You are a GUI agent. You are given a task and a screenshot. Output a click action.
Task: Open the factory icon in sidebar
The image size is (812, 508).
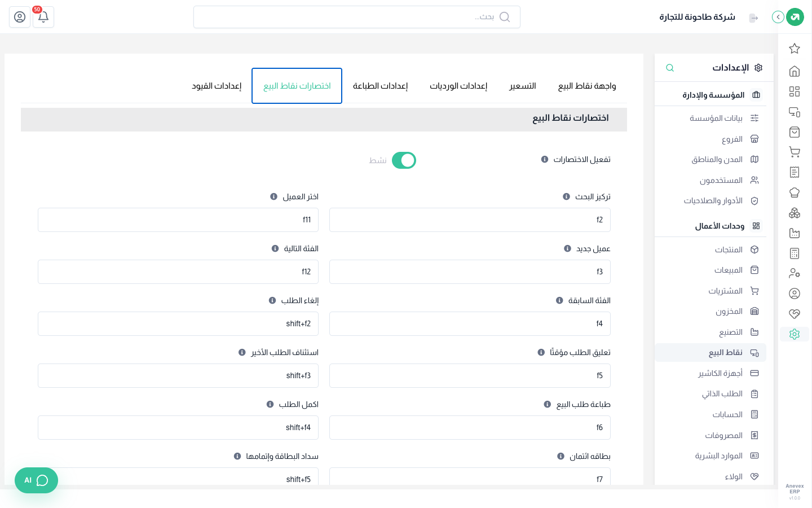pos(795,233)
